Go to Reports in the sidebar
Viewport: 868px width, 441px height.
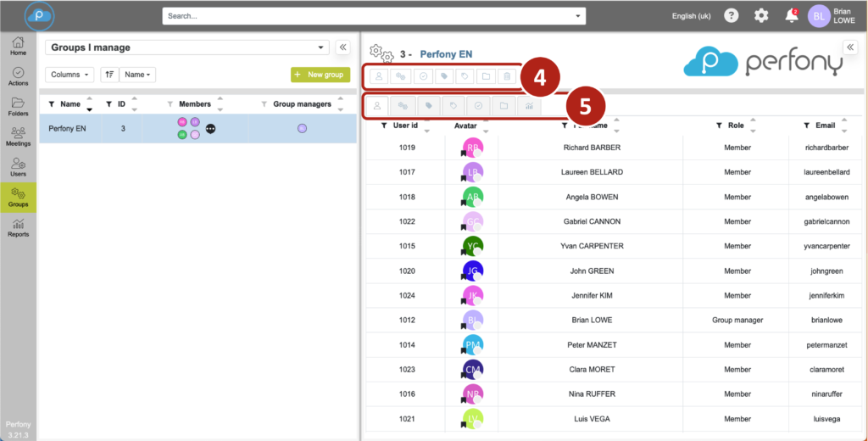(18, 227)
